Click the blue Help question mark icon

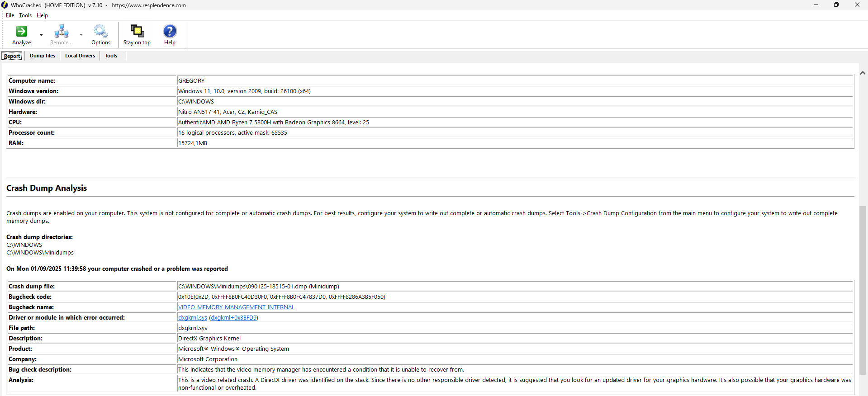pos(170,31)
